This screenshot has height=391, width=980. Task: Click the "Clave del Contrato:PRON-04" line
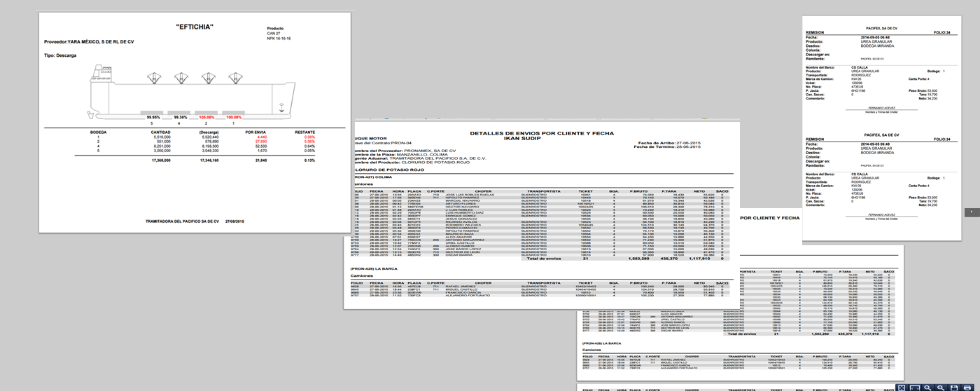(x=381, y=143)
